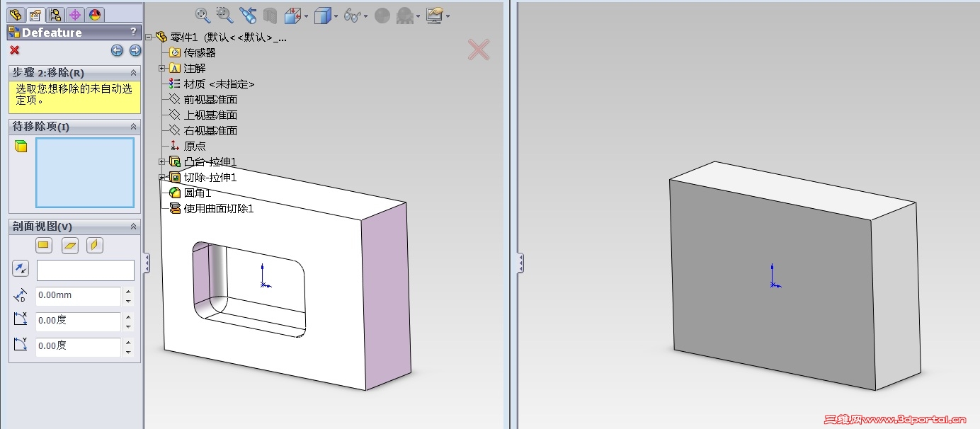This screenshot has height=429, width=980.
Task: Click Zoom to Fit tool
Action: click(x=203, y=15)
